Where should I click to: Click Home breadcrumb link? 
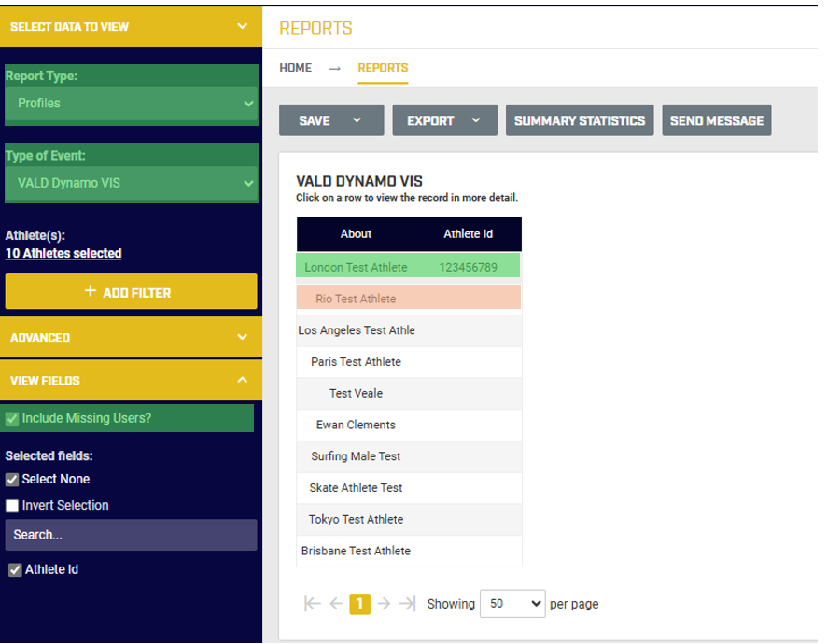point(295,68)
